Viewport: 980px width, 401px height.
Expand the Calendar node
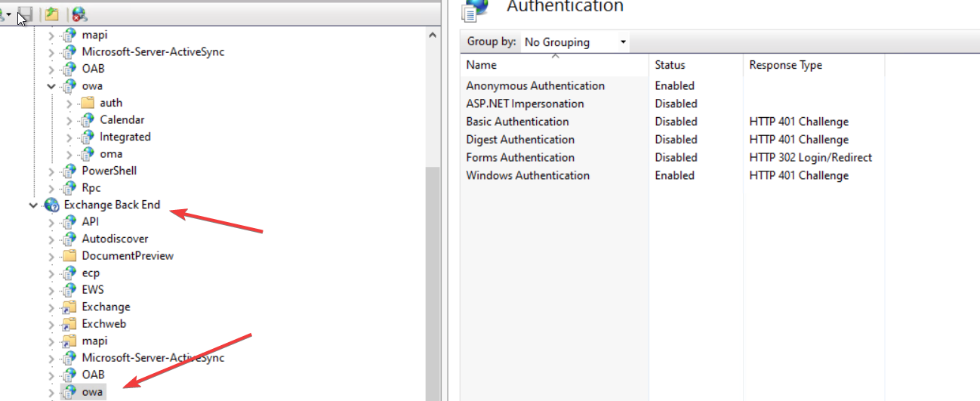point(69,119)
